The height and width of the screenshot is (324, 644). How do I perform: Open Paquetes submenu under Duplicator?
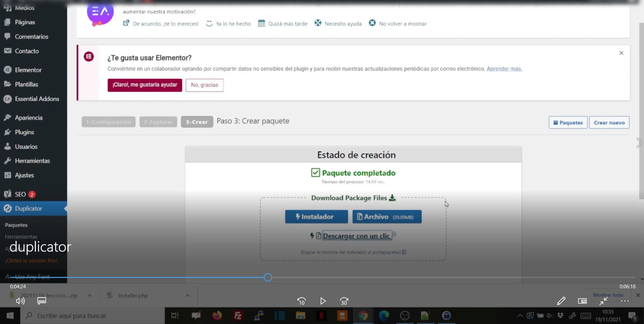click(16, 225)
